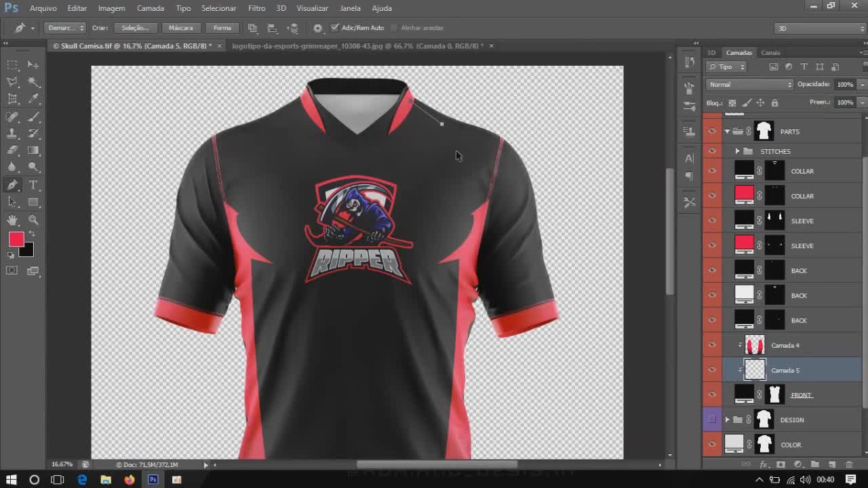
Task: Hide the COLOR layer
Action: click(x=712, y=445)
